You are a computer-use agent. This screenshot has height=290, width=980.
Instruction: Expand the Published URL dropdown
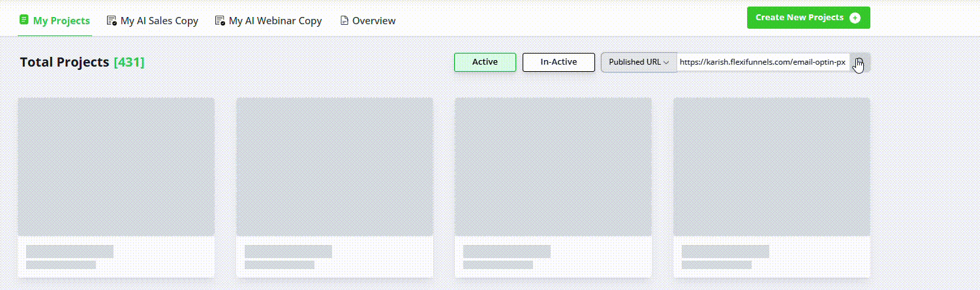click(639, 62)
